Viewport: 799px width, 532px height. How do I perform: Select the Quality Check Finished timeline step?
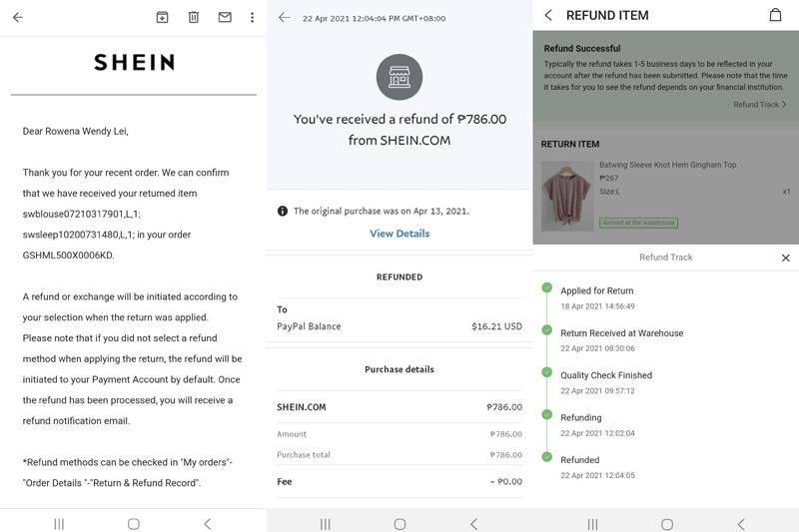(606, 376)
